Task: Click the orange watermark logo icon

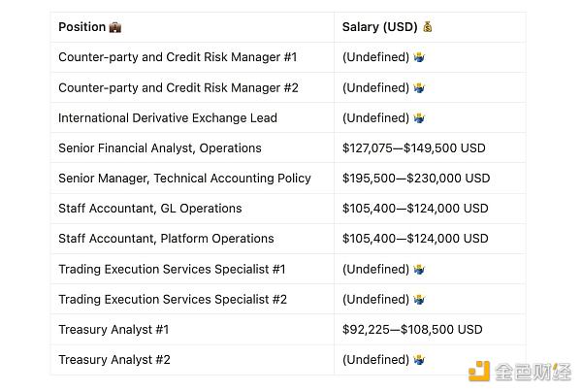Action: 479,372
